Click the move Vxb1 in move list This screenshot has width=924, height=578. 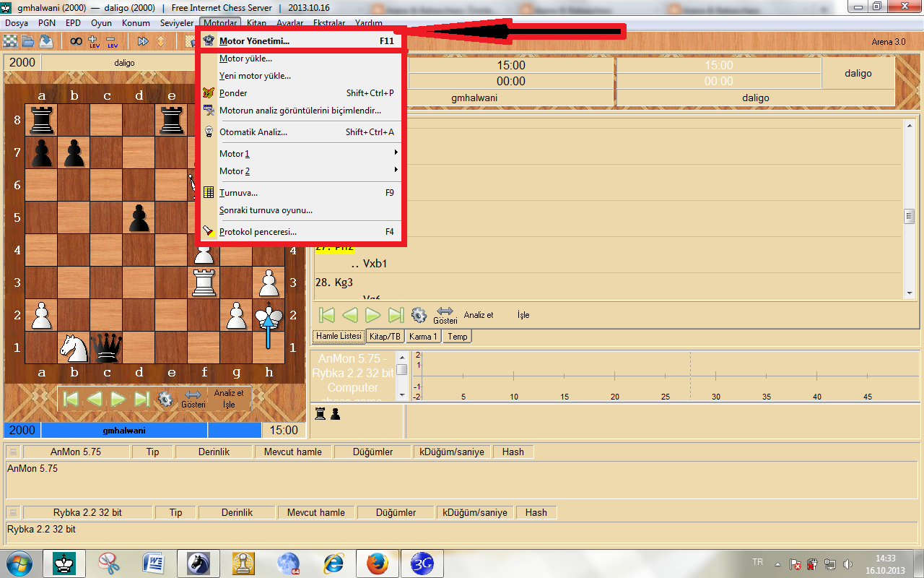(x=375, y=264)
